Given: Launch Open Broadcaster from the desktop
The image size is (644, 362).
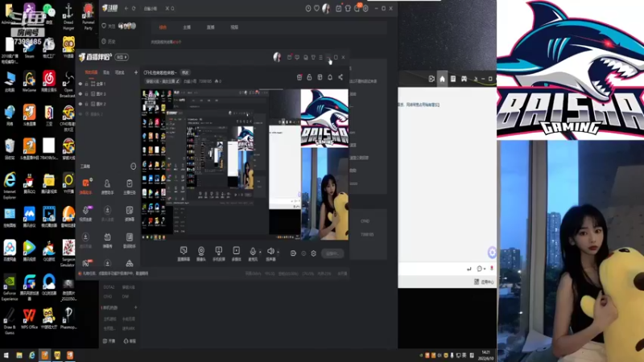Looking at the screenshot, I should point(68,84).
